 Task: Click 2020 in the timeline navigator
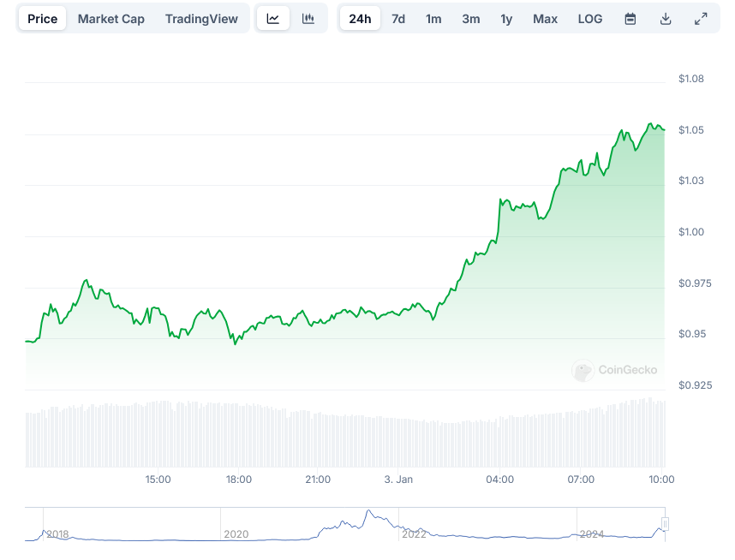tap(236, 533)
